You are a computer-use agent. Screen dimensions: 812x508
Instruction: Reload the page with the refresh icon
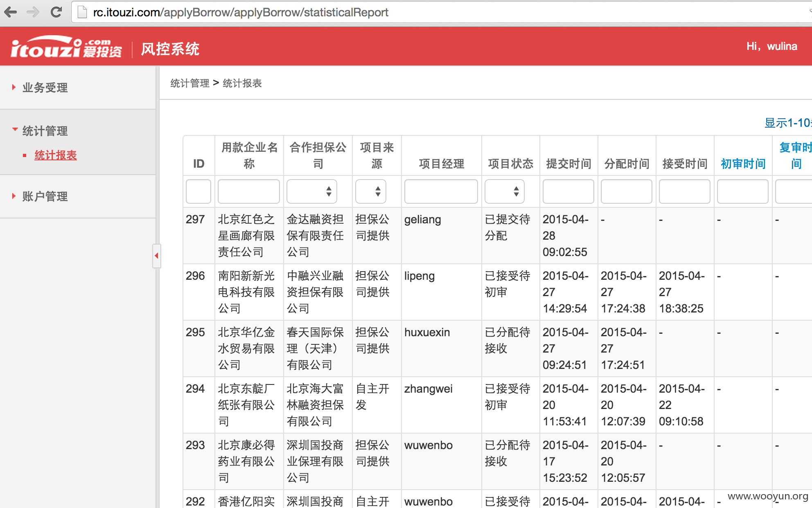coord(56,12)
